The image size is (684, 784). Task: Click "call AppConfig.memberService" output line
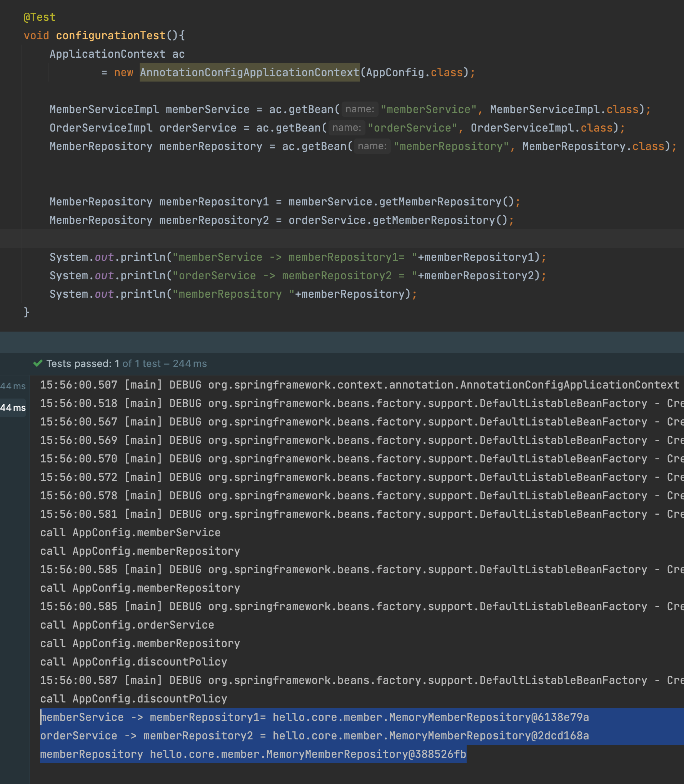click(x=130, y=533)
